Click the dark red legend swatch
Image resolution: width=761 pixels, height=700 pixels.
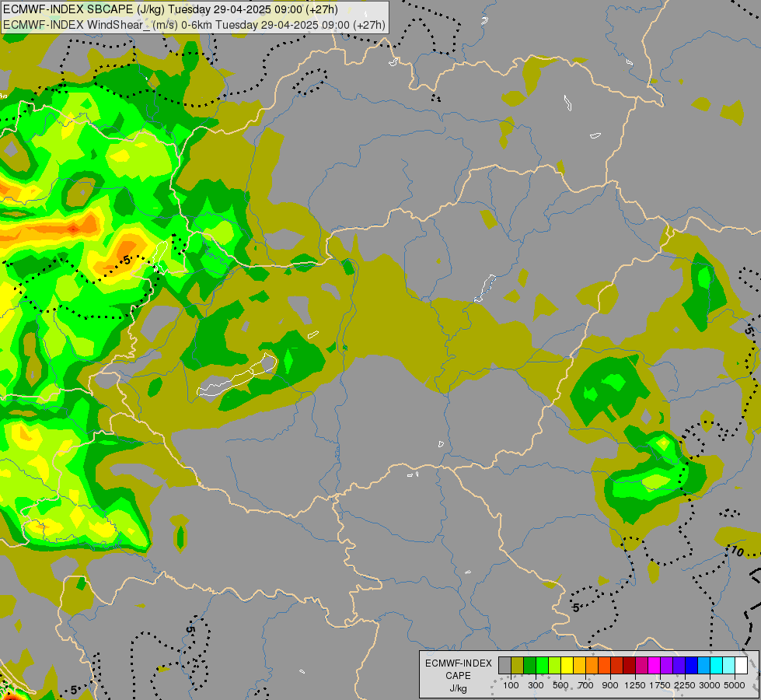(630, 665)
